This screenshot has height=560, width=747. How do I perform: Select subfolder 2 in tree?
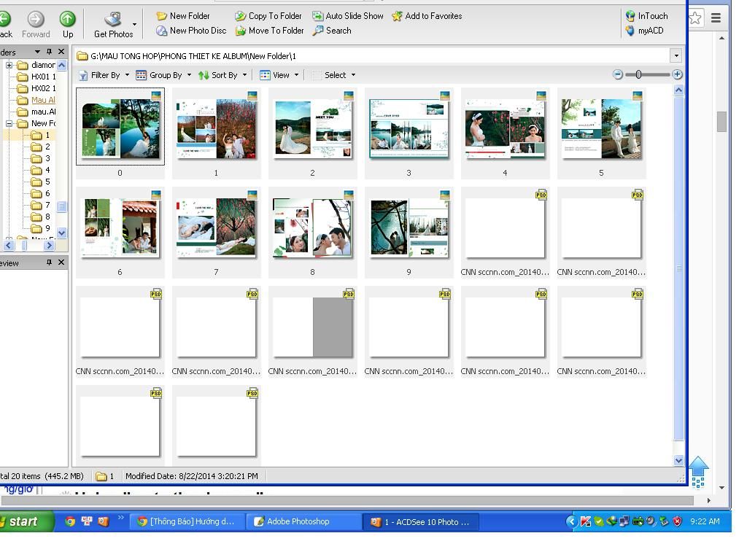point(41,147)
